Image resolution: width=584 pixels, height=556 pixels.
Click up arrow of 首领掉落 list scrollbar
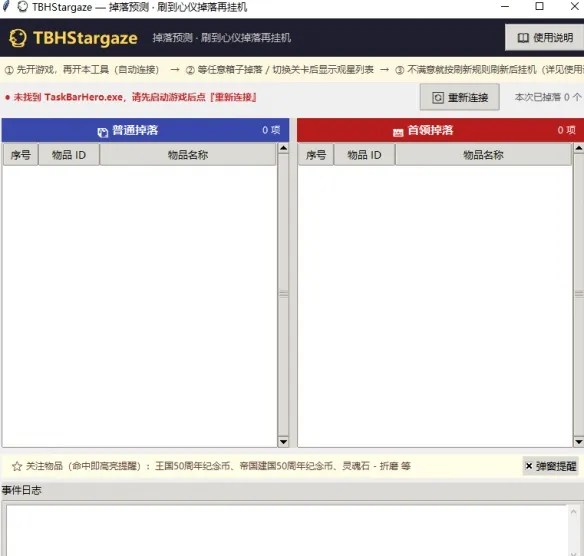click(x=578, y=148)
